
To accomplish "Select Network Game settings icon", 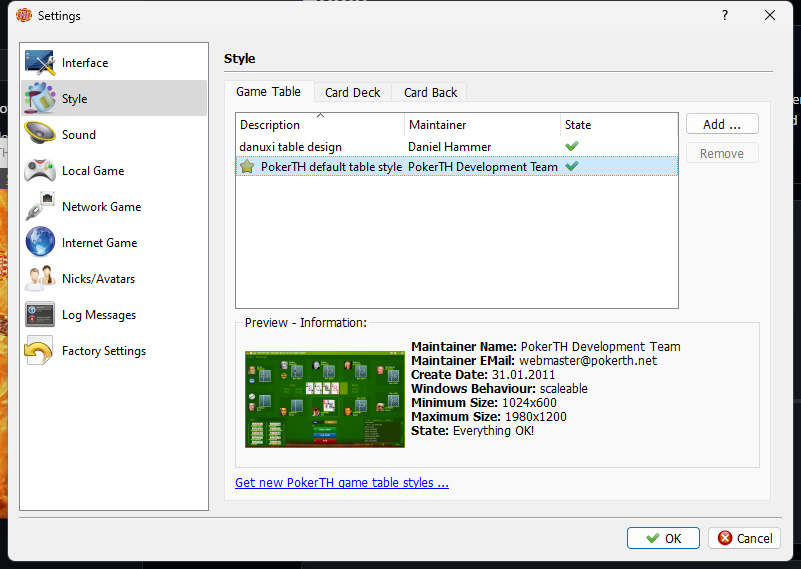I will point(40,207).
